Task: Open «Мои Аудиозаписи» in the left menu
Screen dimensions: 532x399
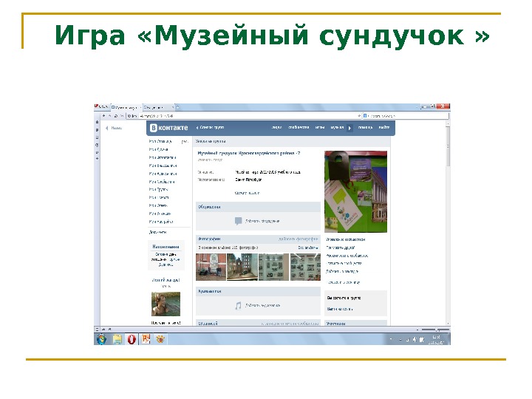Action: [163, 174]
